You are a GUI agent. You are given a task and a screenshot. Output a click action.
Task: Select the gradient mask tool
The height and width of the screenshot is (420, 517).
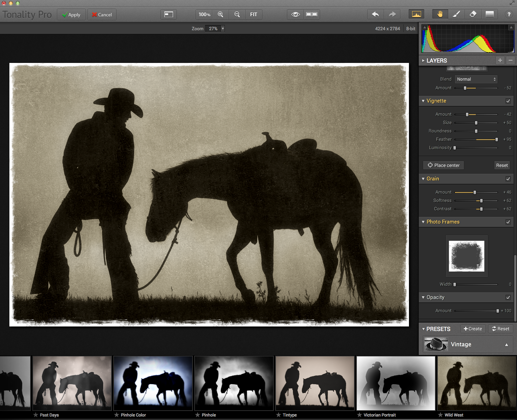pos(490,14)
